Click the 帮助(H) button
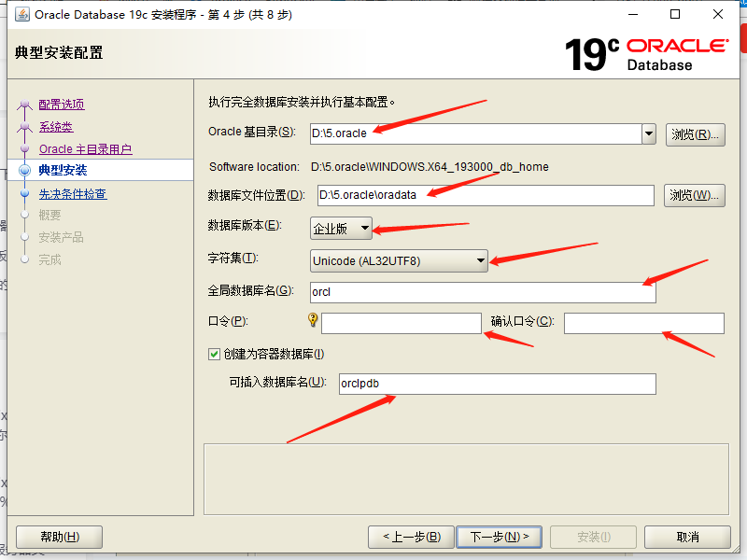Image resolution: width=747 pixels, height=560 pixels. [x=58, y=537]
